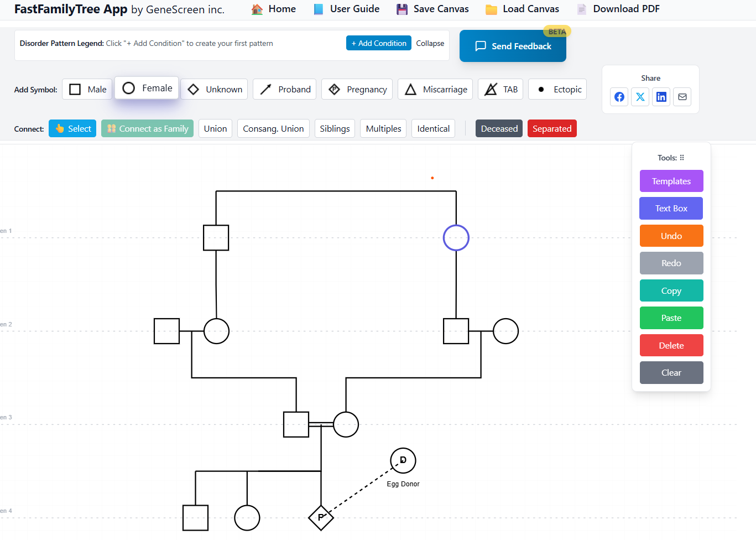Screen dimensions: 756x540
Task: Open the Templates panel
Action: (671, 181)
